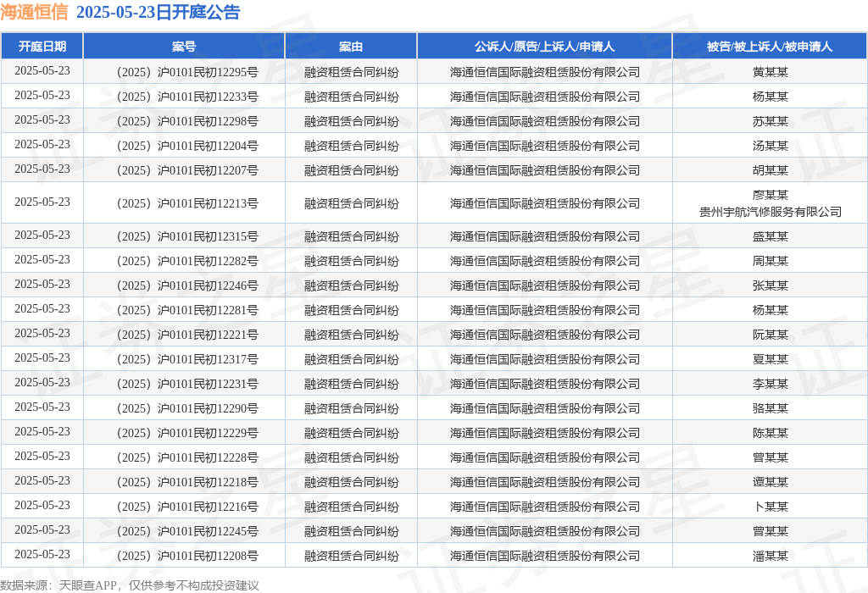Click defendant 黄某某
The height and width of the screenshot is (593, 868).
770,72
